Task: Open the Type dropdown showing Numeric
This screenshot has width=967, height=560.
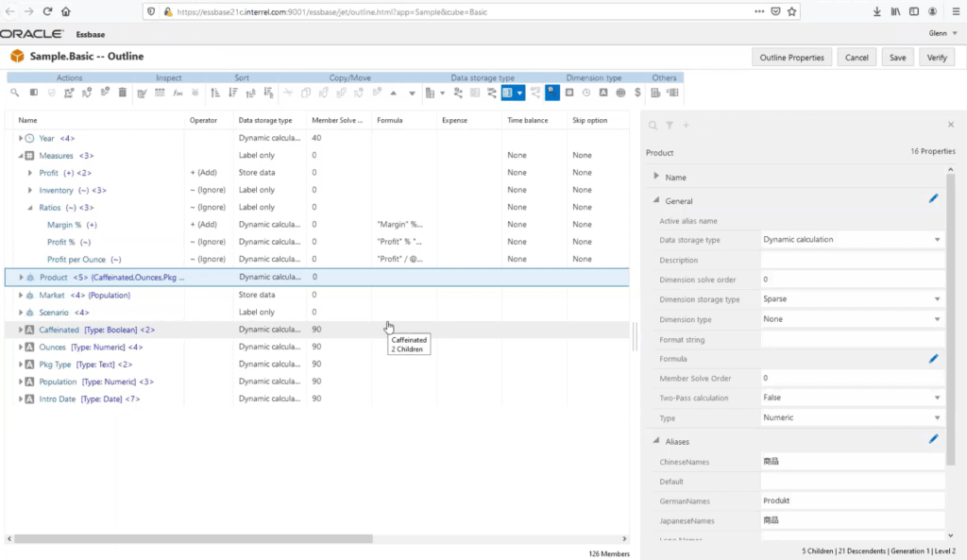Action: pos(853,417)
